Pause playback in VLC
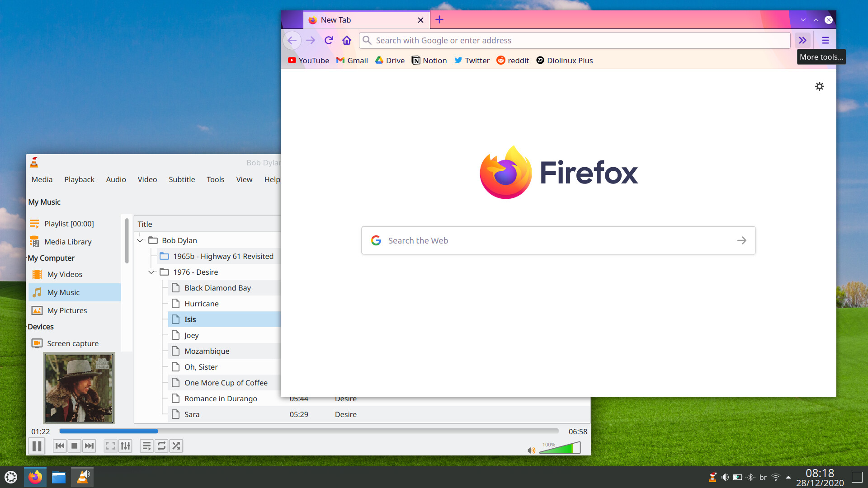 [x=37, y=446]
